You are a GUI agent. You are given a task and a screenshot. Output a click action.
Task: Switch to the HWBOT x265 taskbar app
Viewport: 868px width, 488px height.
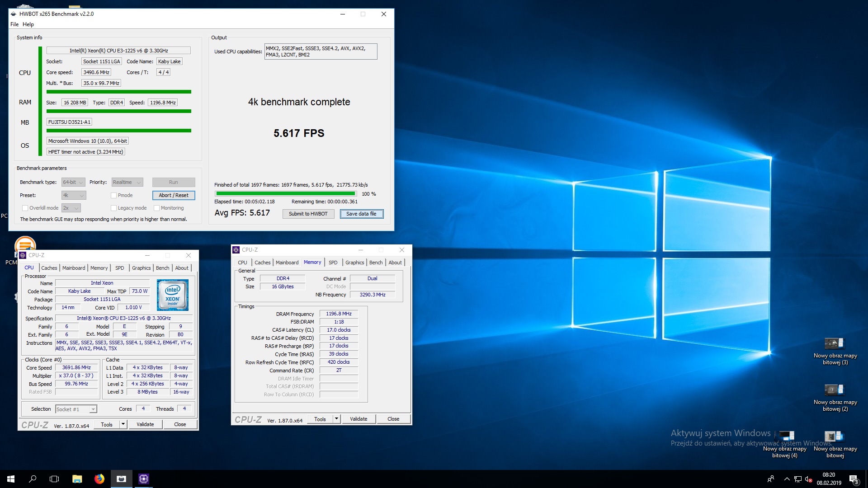coord(121,479)
